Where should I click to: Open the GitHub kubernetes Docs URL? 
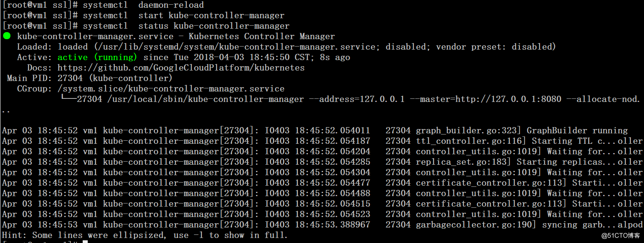tap(181, 68)
